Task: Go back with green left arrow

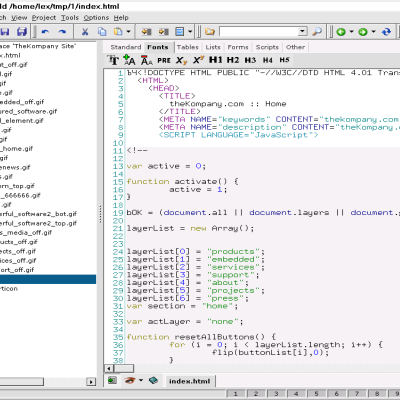Action: coord(341,32)
